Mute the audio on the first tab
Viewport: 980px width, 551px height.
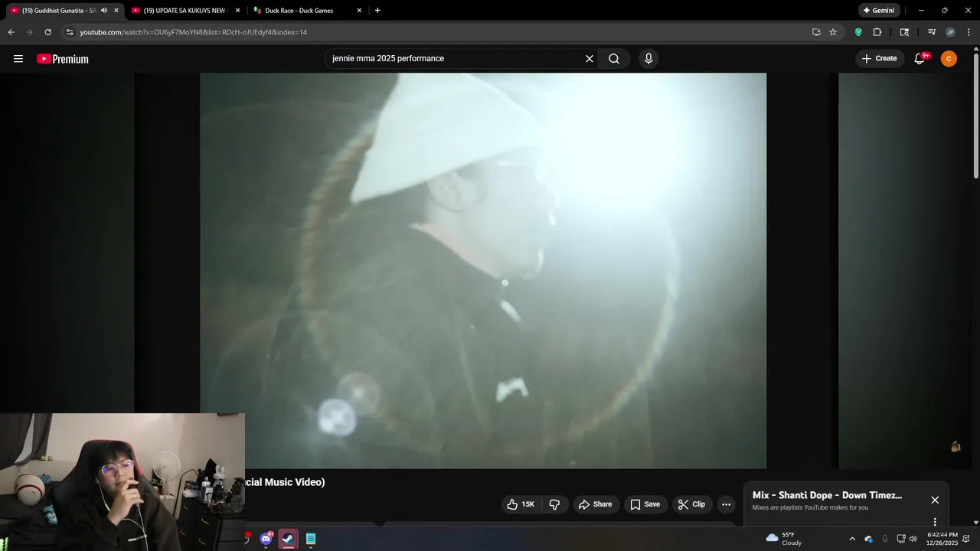[104, 11]
